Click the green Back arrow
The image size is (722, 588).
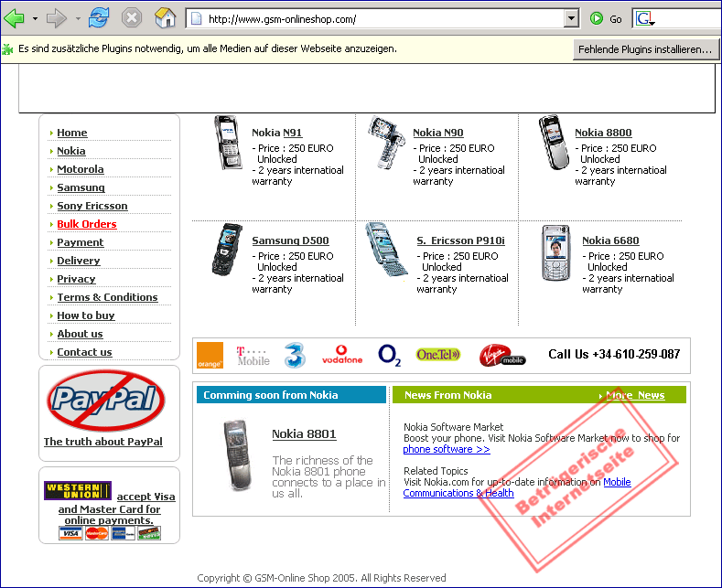[14, 19]
